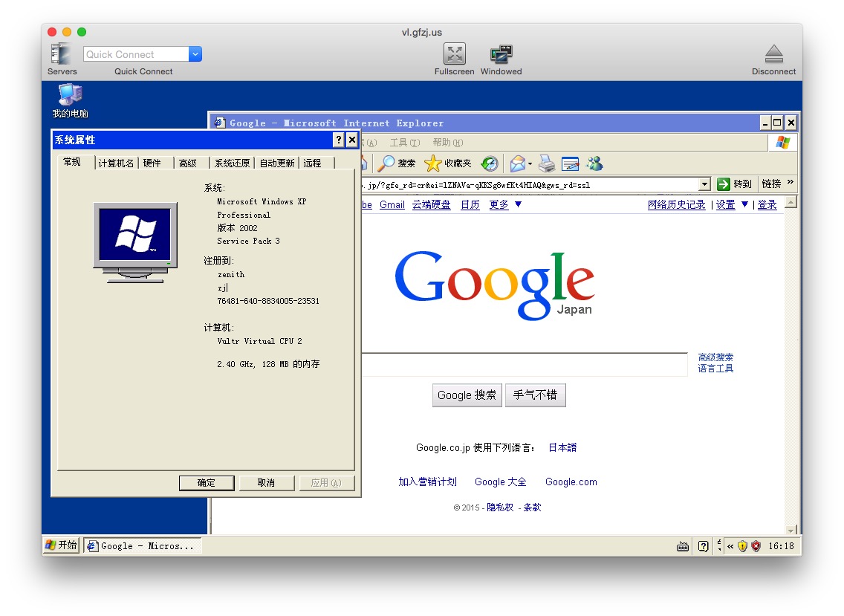
Task: Click the 登录 sign-in link
Action: coord(767,204)
